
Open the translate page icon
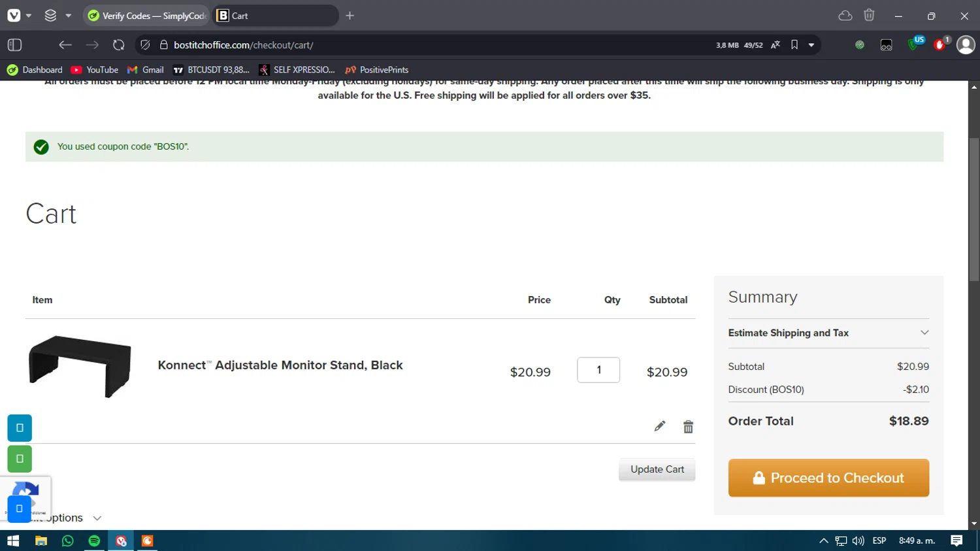(776, 45)
